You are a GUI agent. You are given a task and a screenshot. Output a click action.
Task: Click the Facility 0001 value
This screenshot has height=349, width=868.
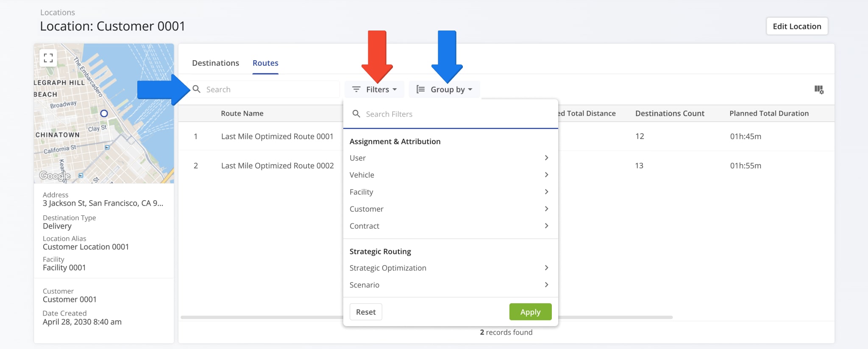64,268
